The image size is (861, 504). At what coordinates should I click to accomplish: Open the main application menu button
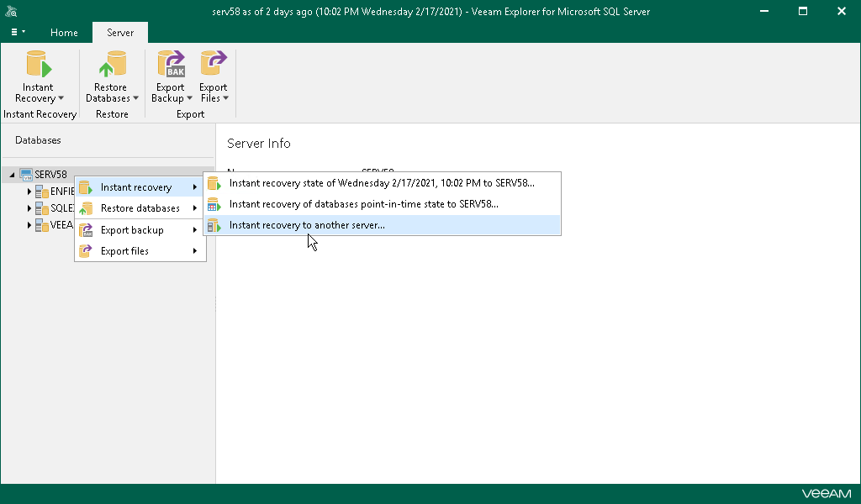pyautogui.click(x=18, y=33)
